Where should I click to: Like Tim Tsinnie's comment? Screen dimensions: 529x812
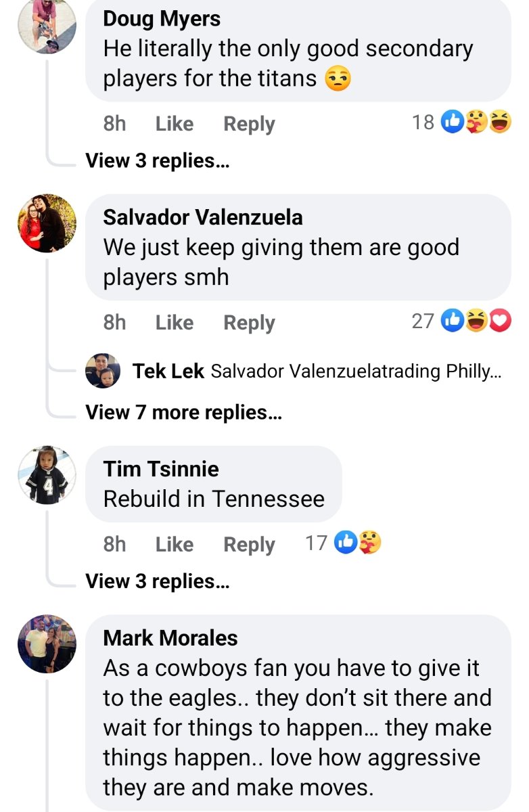[175, 544]
